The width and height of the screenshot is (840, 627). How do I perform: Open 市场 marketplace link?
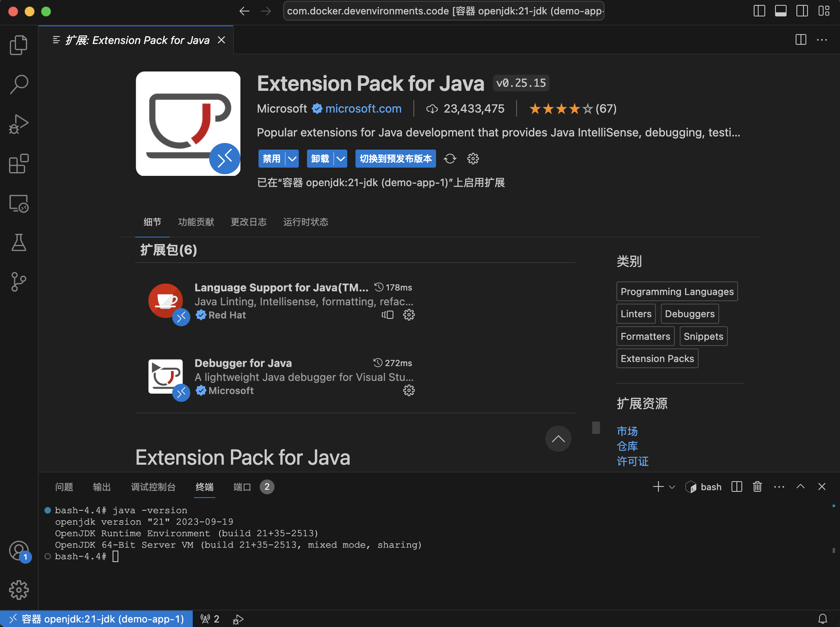(x=627, y=431)
